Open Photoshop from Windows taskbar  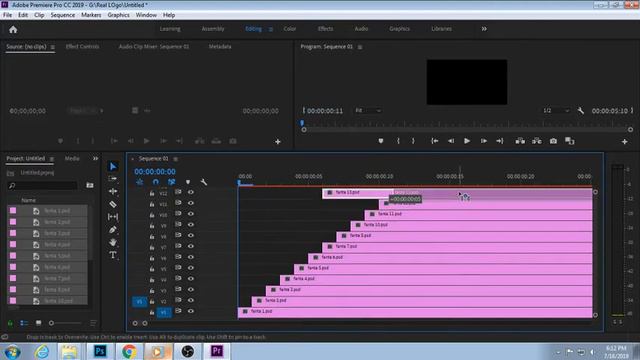click(x=100, y=351)
